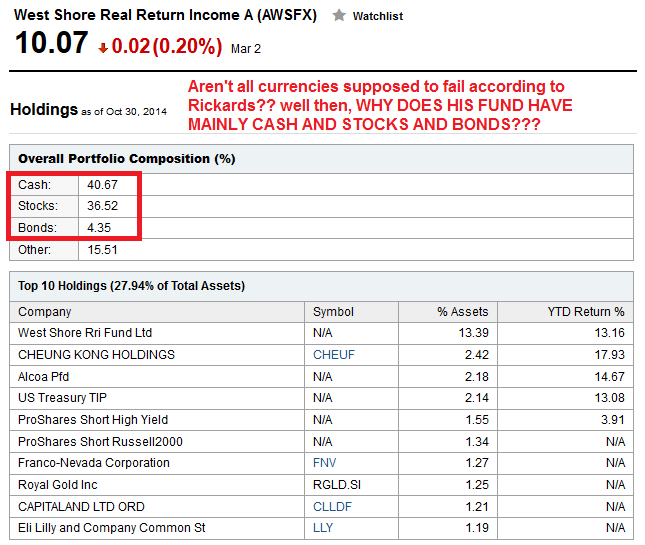Click the Bonds: row label

pos(37,227)
